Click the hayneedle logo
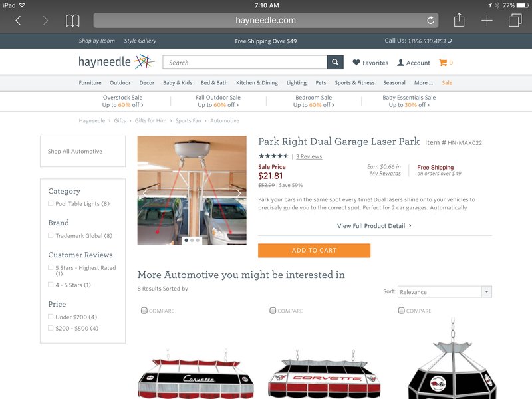Image resolution: width=532 pixels, height=399 pixels. coord(116,61)
